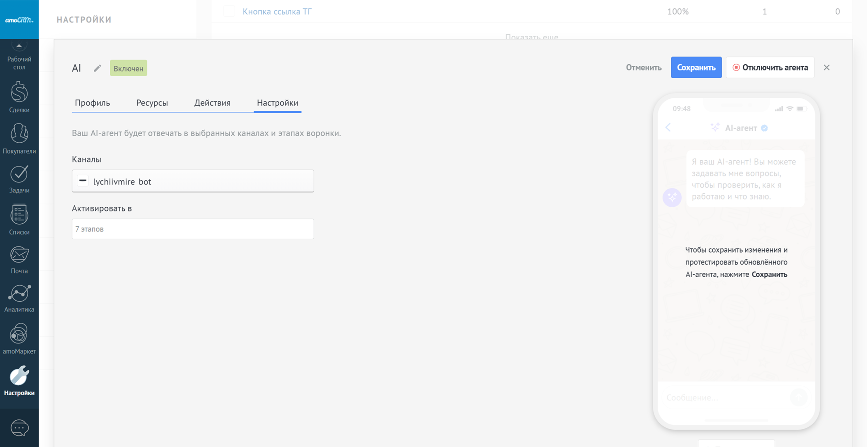The height and width of the screenshot is (447, 868).
Task: Open the Списки sidebar icon
Action: 19,220
